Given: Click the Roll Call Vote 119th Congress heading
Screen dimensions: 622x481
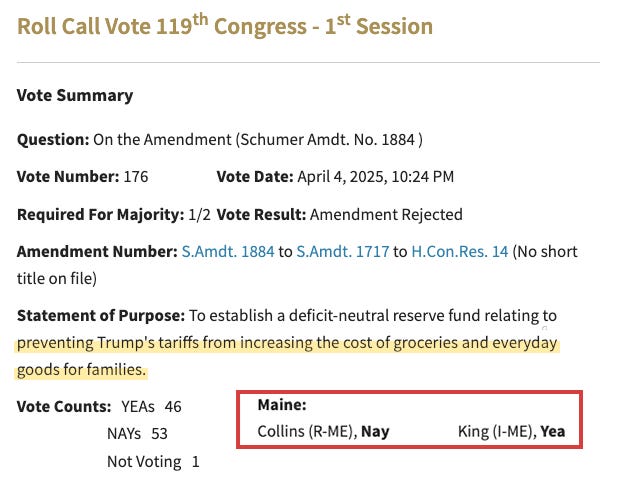Looking at the screenshot, I should coord(225,26).
